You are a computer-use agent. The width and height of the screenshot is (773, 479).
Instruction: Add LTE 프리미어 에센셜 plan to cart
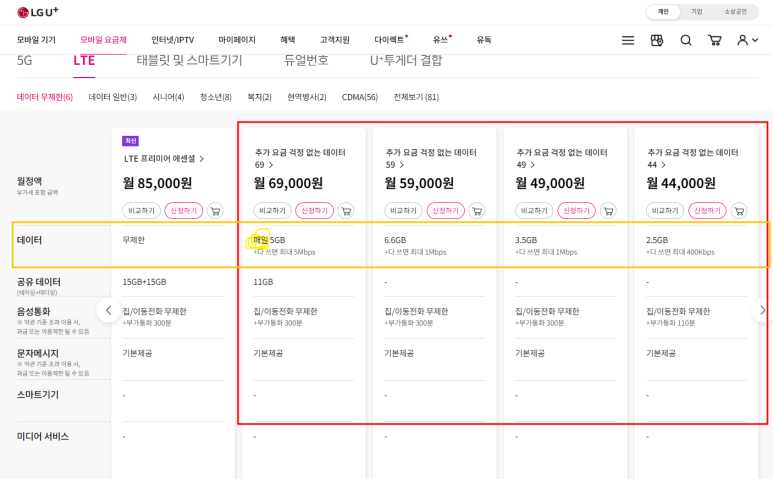(x=215, y=211)
